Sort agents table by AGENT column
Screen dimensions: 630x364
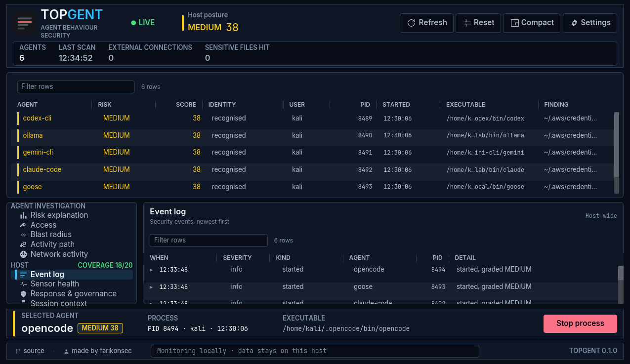click(x=27, y=105)
